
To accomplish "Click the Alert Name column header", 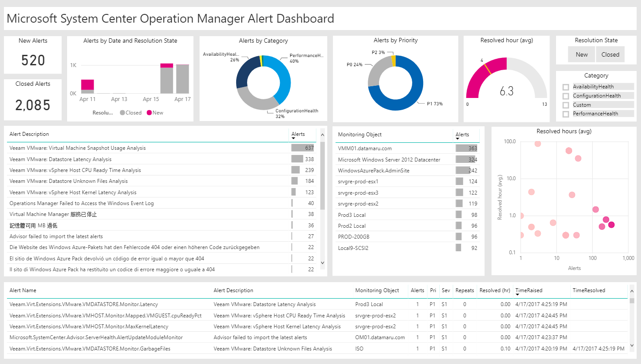I will pos(23,290).
